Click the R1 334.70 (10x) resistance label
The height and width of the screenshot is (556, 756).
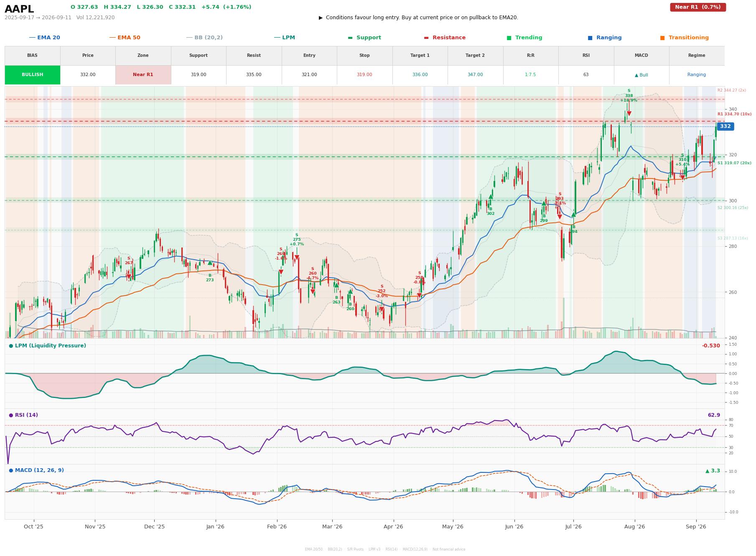click(x=734, y=114)
